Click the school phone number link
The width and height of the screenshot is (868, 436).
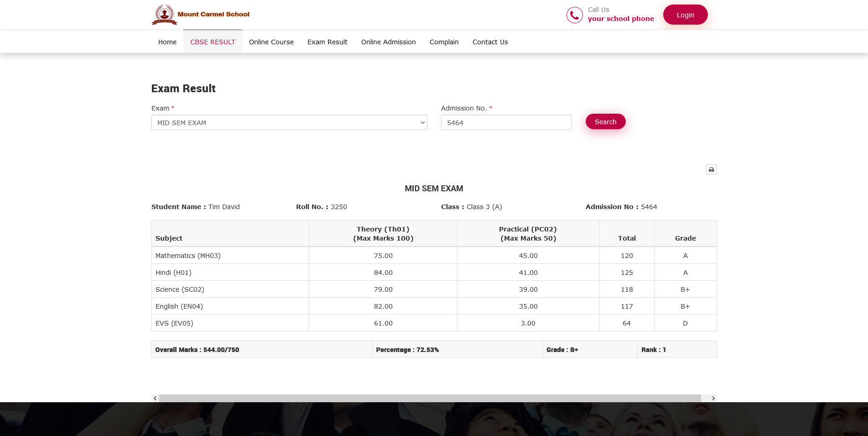coord(620,19)
